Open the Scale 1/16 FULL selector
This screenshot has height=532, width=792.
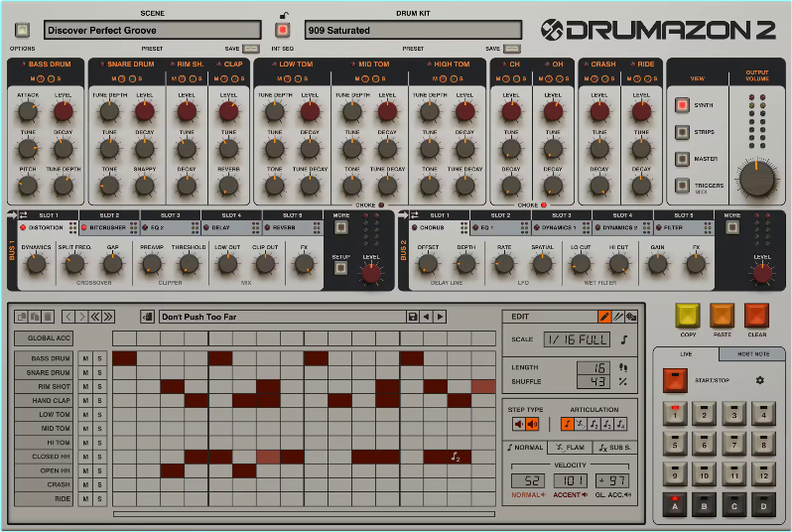pos(577,339)
